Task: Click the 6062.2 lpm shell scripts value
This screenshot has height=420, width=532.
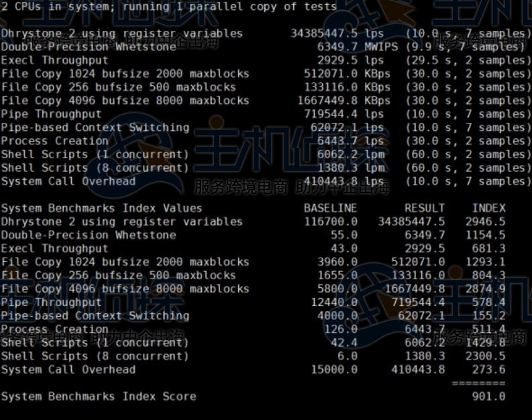Action: pyautogui.click(x=347, y=154)
